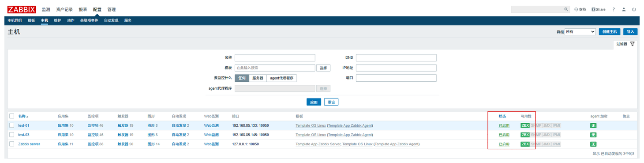Go to 模板 submenu
The height and width of the screenshot is (163, 644).
[x=31, y=20]
